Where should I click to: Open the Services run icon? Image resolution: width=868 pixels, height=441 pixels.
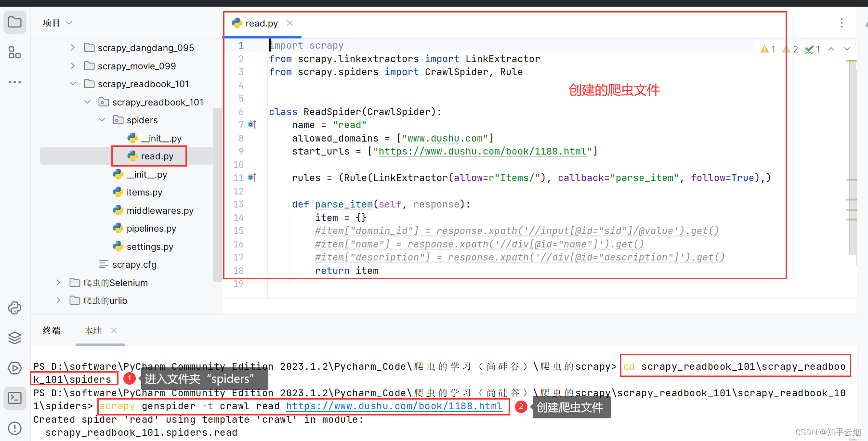15,368
